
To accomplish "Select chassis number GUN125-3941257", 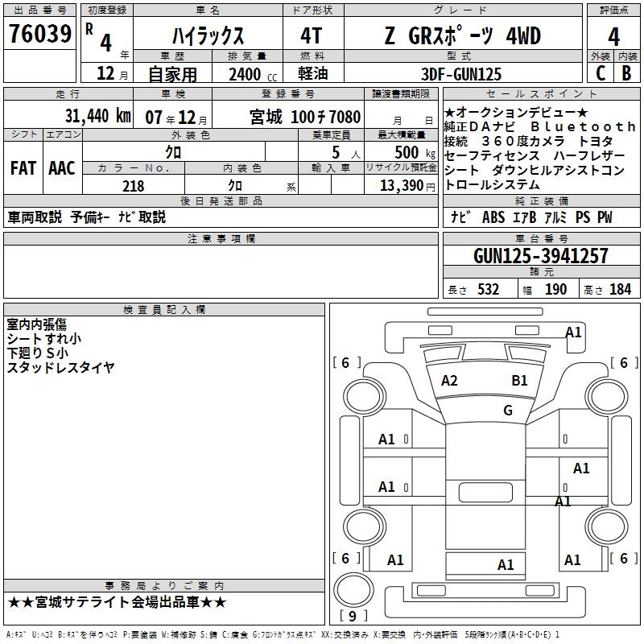I will click(540, 256).
